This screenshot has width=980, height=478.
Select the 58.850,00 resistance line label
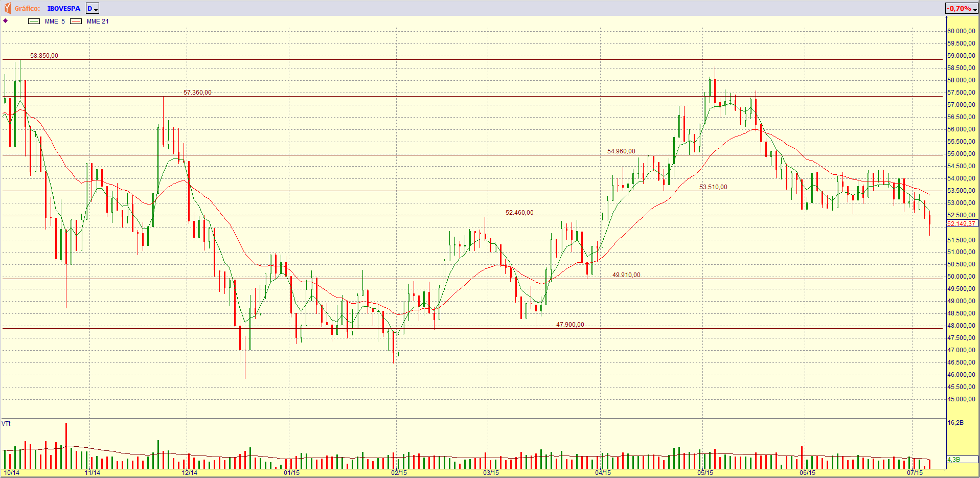click(x=44, y=56)
